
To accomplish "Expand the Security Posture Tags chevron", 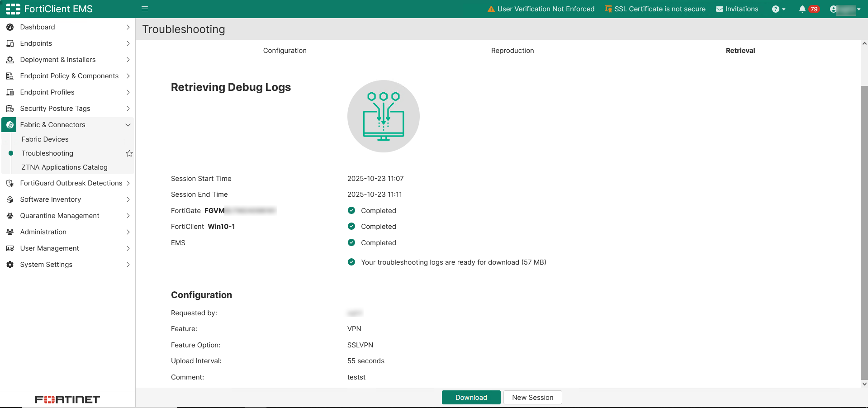I will coord(128,109).
